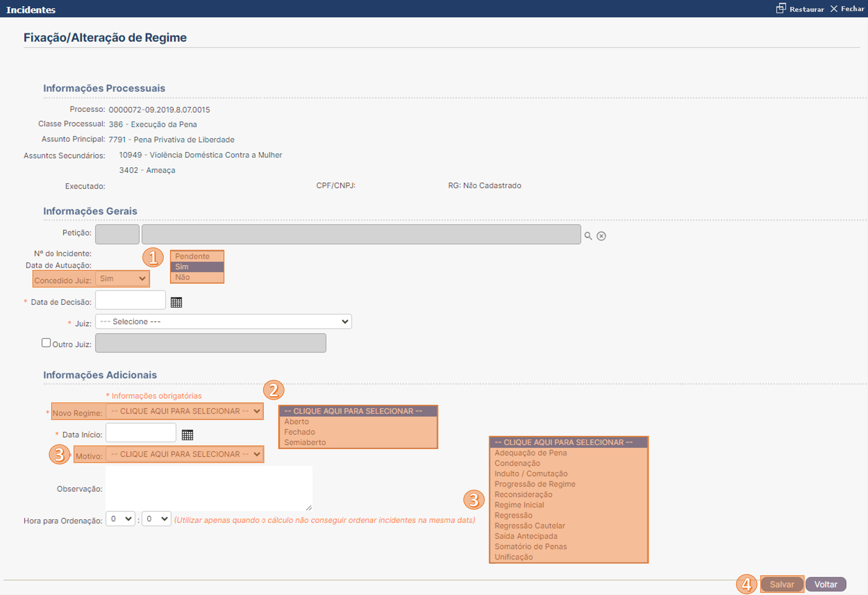Open the Motivo dropdown
This screenshot has width=868, height=595.
185,454
